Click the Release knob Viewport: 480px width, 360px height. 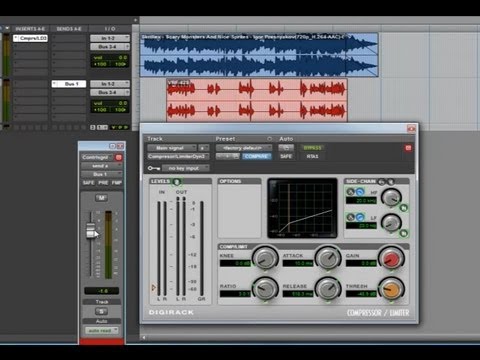328,289
